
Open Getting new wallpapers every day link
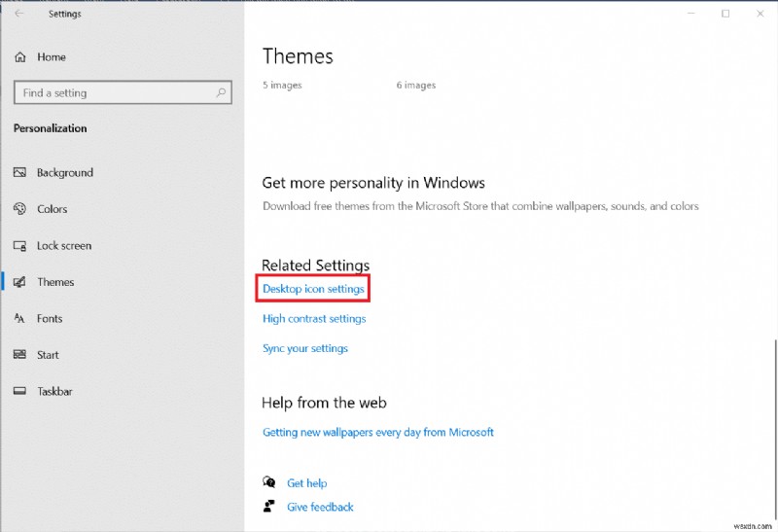coord(378,432)
